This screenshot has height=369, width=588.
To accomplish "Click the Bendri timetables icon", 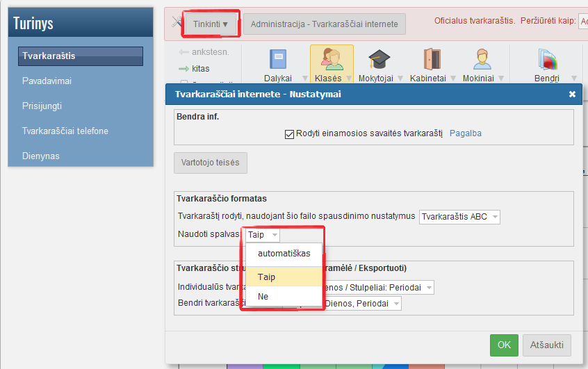I will pyautogui.click(x=547, y=60).
